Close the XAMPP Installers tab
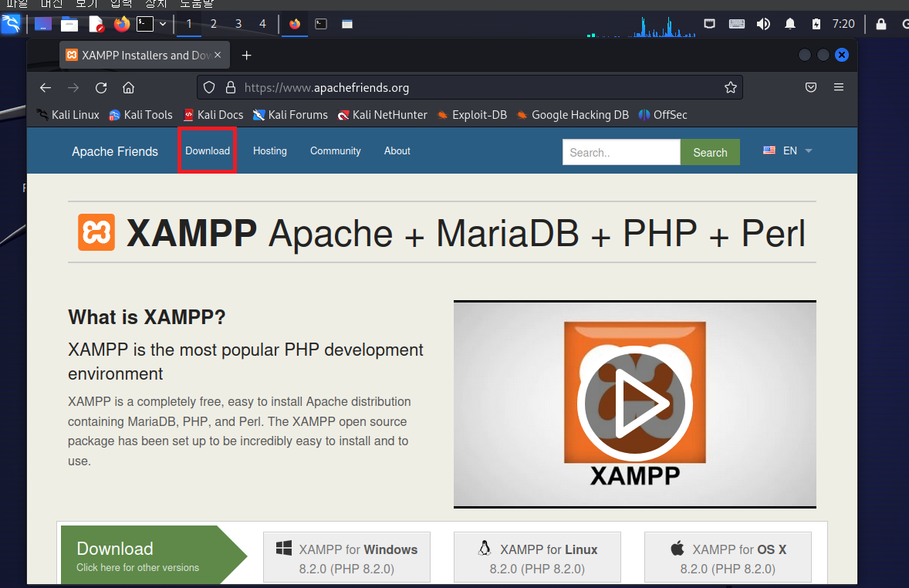Viewport: 909px width, 588px height. pos(218,55)
